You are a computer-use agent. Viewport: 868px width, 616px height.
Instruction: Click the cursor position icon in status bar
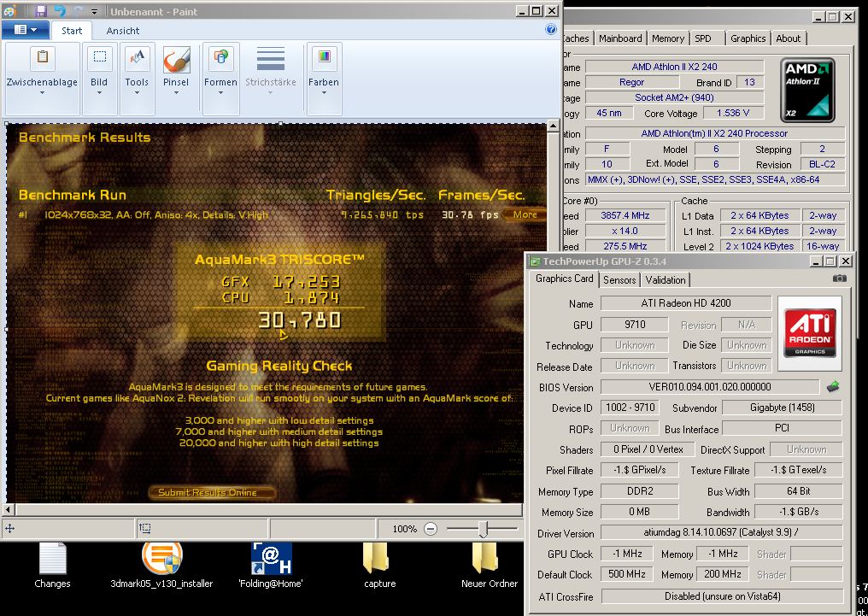(10, 529)
